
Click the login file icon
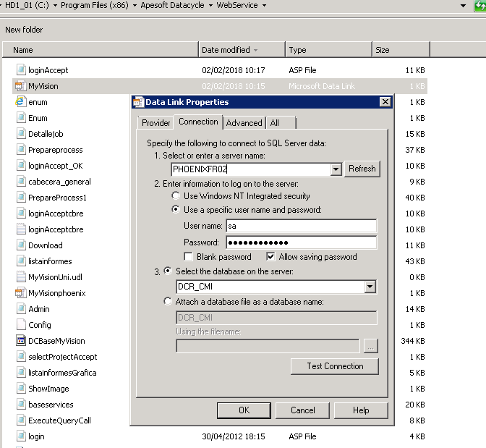[21, 436]
